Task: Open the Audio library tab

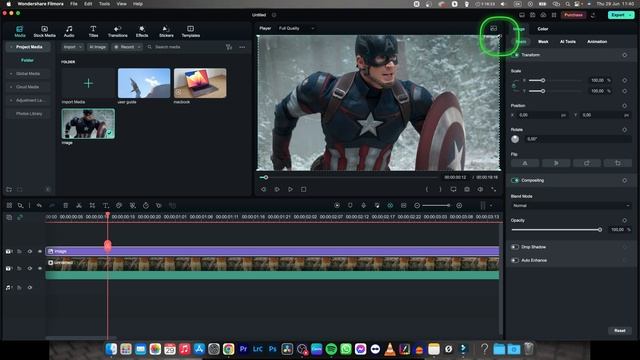Action: click(x=69, y=31)
